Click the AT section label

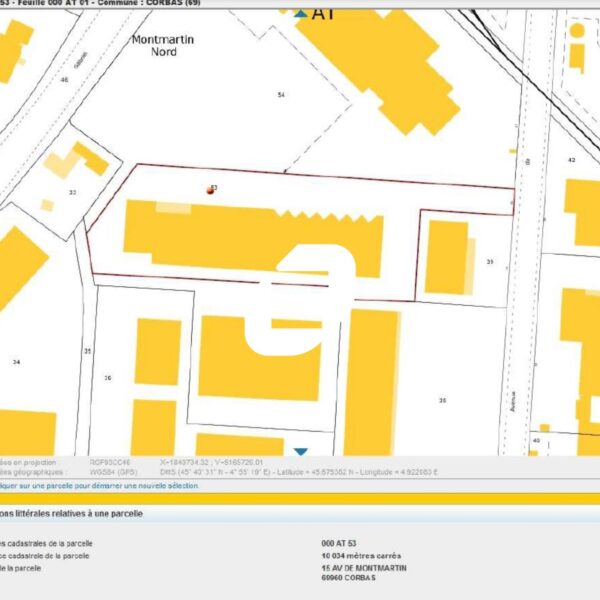(323, 14)
